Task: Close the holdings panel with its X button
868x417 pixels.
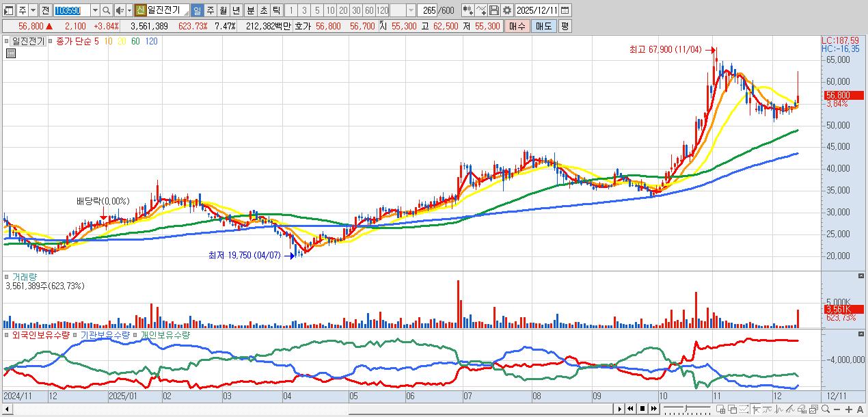Action: (x=860, y=334)
